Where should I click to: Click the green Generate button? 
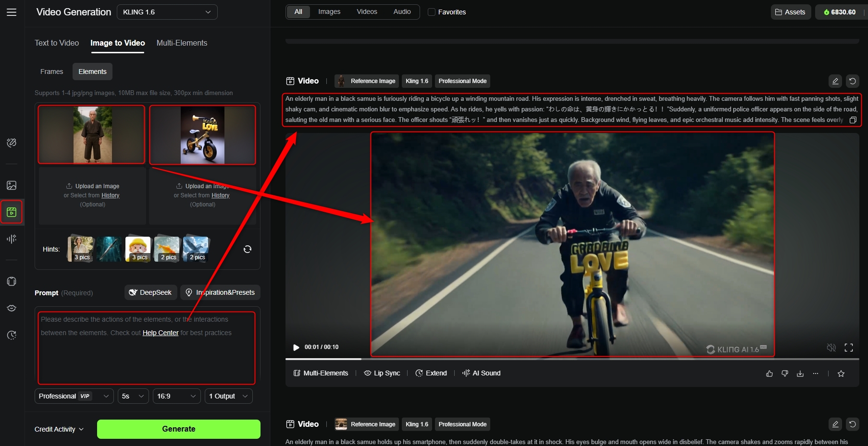[x=179, y=429]
